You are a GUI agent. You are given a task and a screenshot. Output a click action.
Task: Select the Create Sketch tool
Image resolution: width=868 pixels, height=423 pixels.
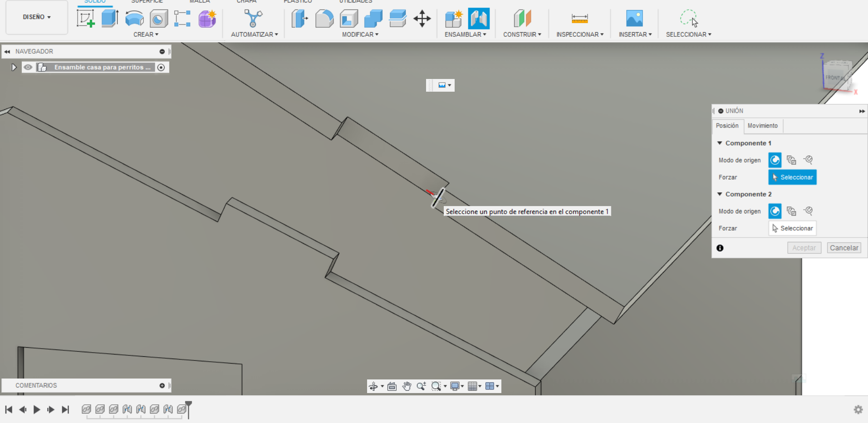point(86,19)
